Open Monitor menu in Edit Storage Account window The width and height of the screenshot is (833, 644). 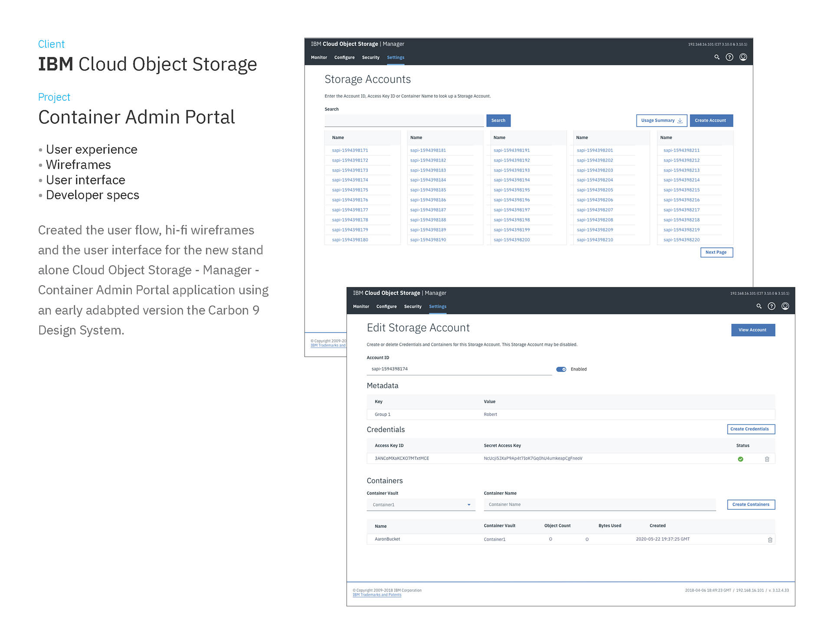click(x=361, y=307)
